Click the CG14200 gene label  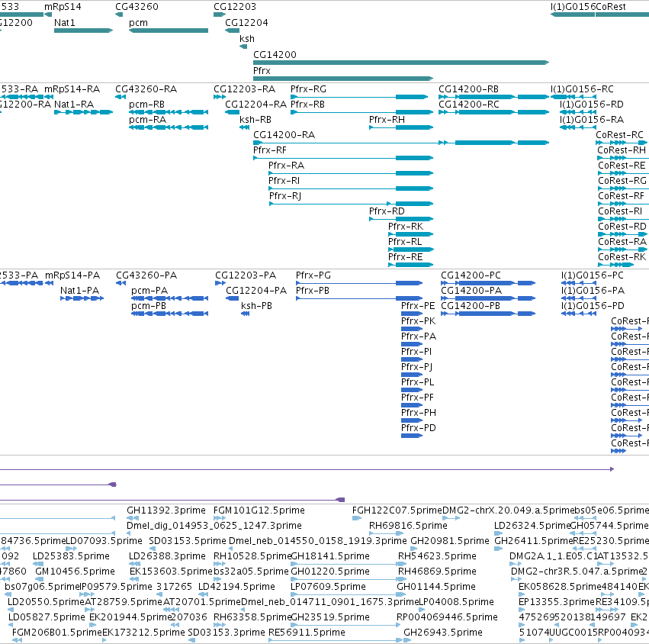coord(275,55)
